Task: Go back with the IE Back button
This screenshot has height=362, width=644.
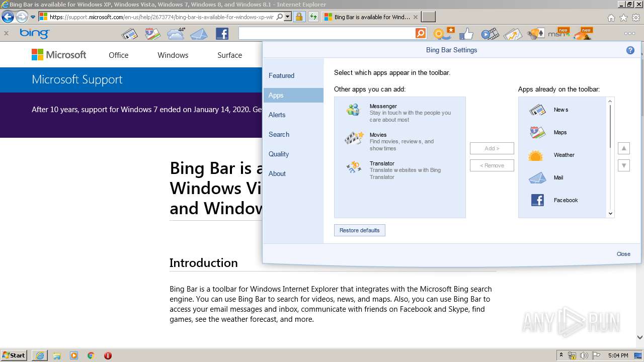Action: (x=8, y=17)
